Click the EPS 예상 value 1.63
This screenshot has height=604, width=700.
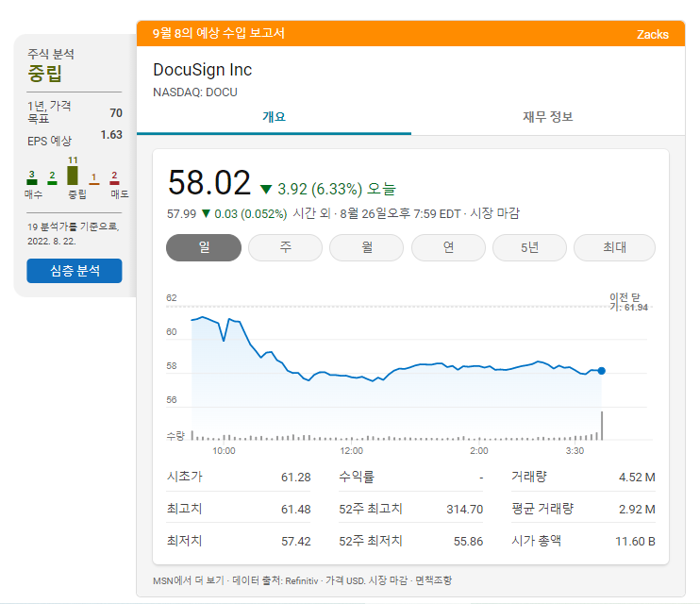point(111,134)
